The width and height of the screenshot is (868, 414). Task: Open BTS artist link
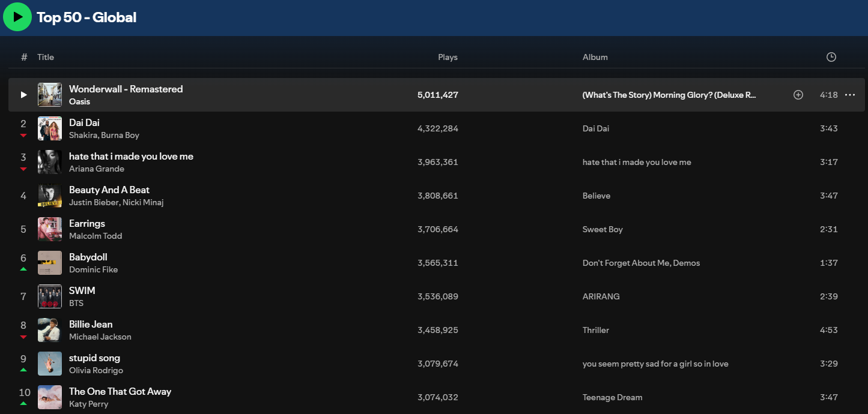(76, 303)
